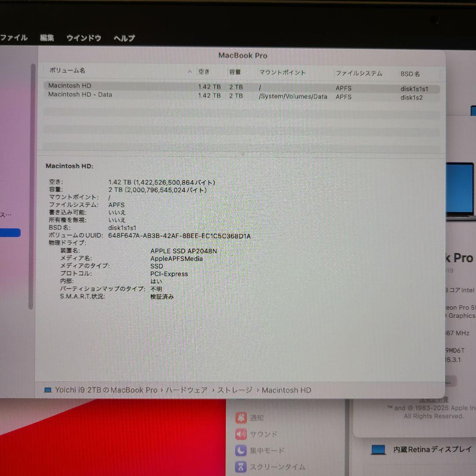Select the Macintosh HD - Data volume row
Screen dimensions: 476x476
pyautogui.click(x=242, y=96)
